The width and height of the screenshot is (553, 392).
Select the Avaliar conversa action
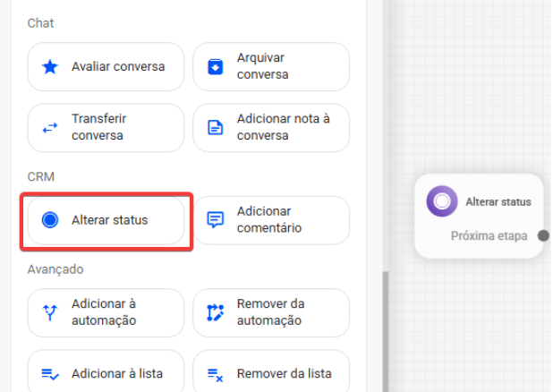coord(106,67)
